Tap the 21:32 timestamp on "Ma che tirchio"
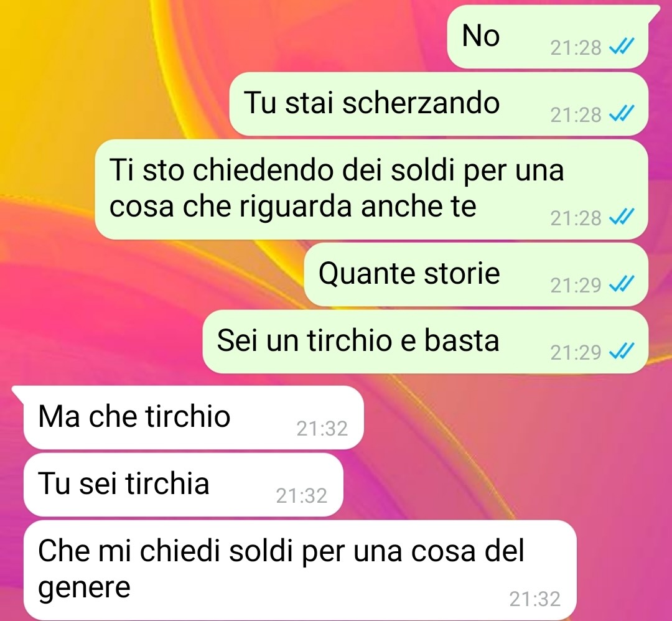Image resolution: width=672 pixels, height=621 pixels. click(322, 429)
